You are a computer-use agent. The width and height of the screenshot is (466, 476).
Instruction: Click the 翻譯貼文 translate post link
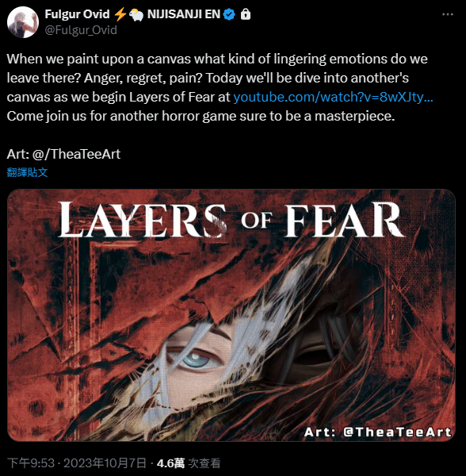(27, 172)
